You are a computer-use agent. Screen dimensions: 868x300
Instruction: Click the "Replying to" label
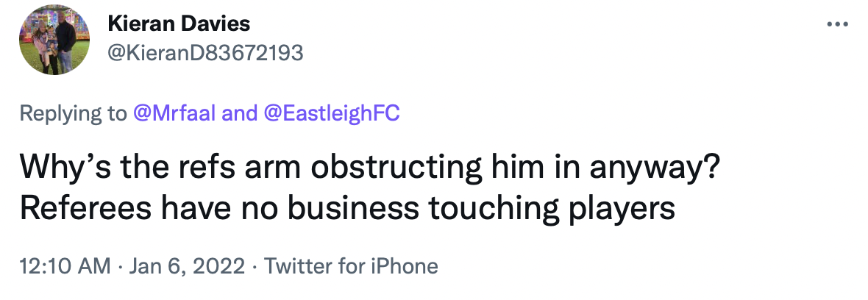pos(74,114)
